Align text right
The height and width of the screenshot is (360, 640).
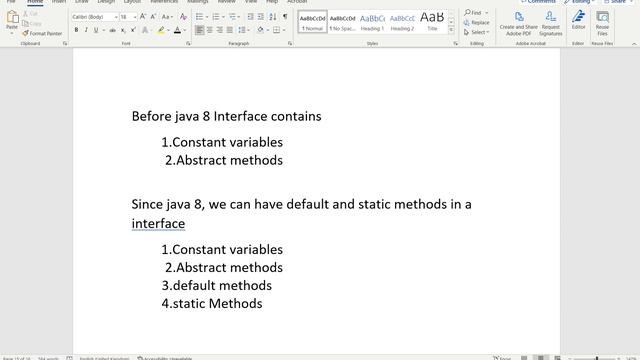(x=220, y=30)
